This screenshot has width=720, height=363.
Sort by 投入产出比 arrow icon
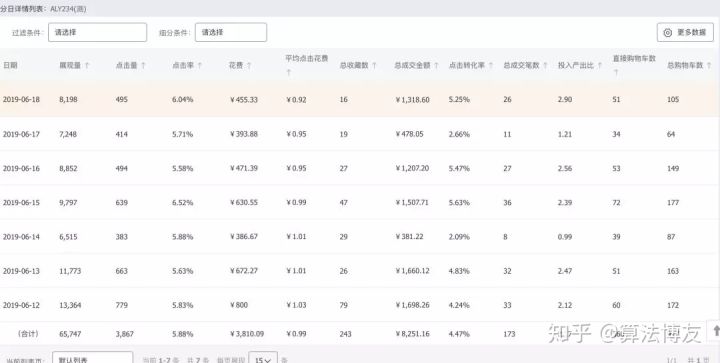tap(600, 66)
